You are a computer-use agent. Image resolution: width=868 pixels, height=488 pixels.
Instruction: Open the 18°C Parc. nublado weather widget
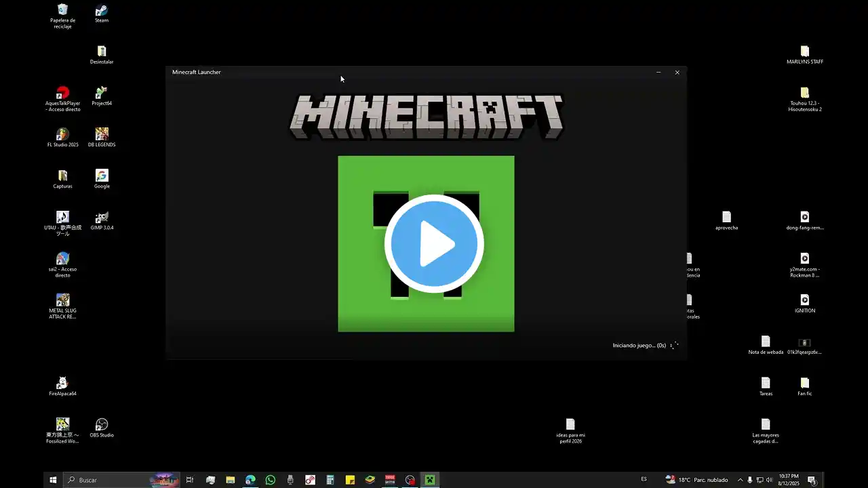tap(697, 480)
